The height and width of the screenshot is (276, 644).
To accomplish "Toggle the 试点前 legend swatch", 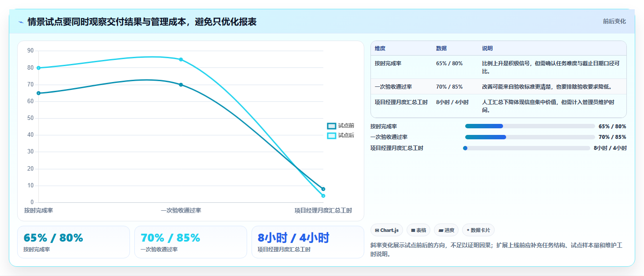I will 332,126.
